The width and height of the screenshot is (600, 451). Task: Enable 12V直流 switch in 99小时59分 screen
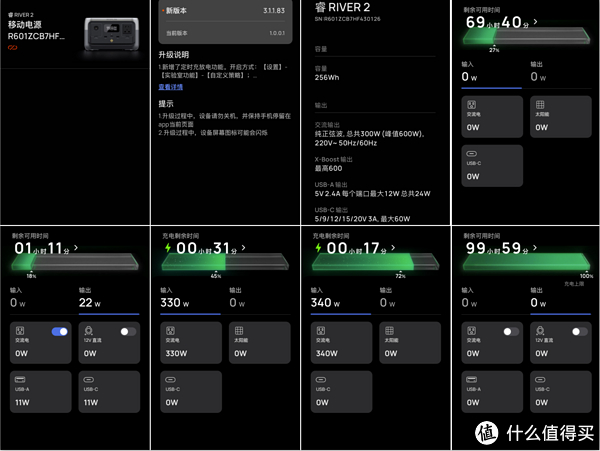tap(579, 331)
